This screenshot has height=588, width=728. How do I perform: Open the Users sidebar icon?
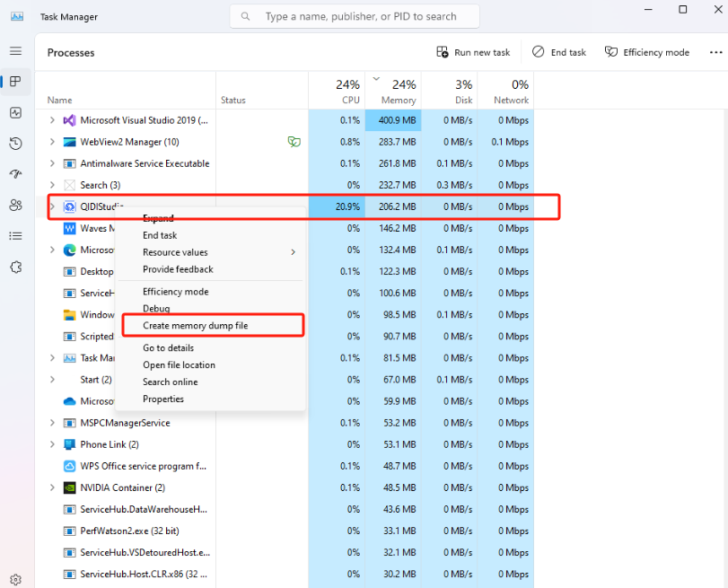(15, 205)
